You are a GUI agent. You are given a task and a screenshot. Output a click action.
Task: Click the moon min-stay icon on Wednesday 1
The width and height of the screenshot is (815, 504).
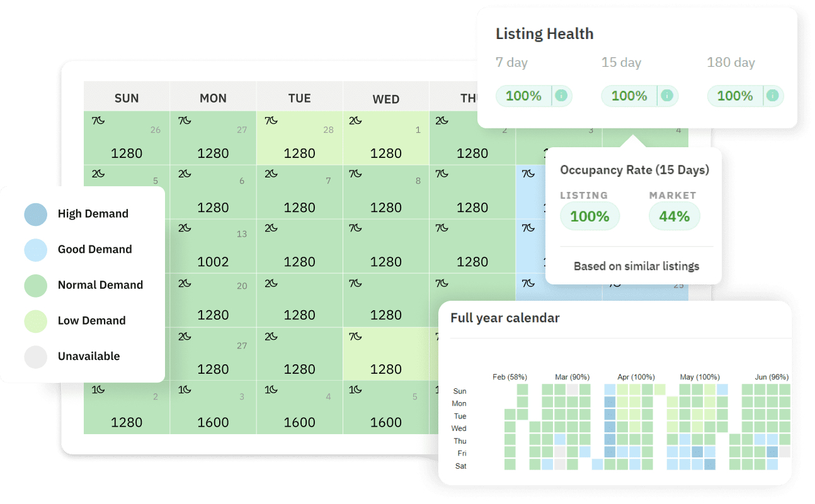pos(356,120)
